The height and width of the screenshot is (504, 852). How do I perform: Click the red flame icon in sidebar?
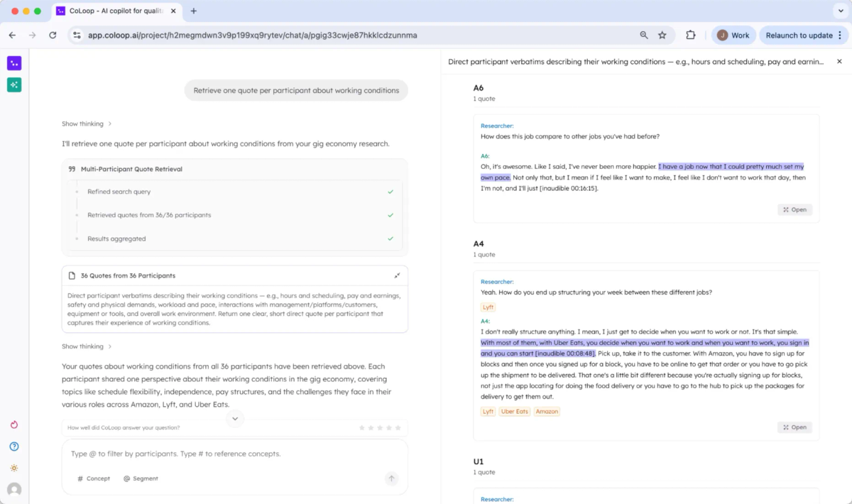click(x=14, y=424)
